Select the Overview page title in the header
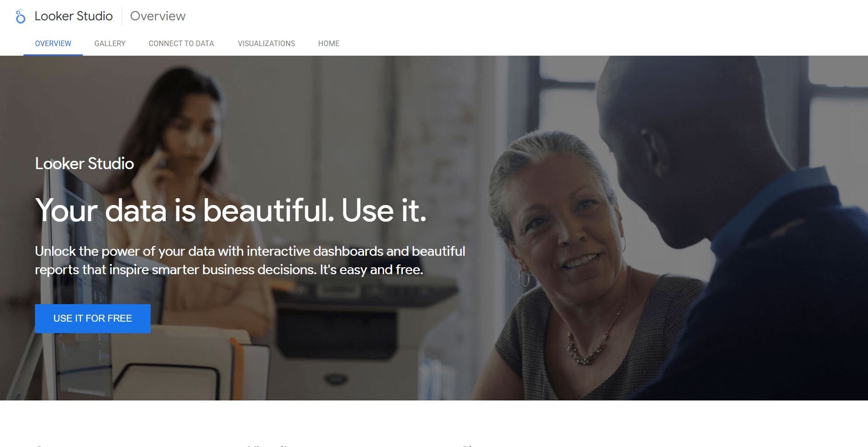This screenshot has height=447, width=868. click(x=158, y=16)
